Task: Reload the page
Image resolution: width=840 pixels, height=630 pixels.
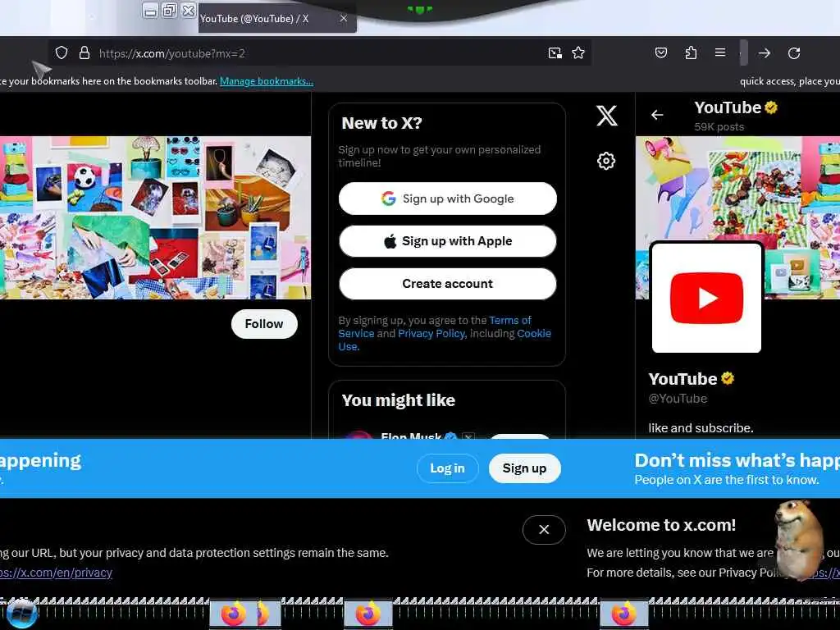Action: click(794, 53)
